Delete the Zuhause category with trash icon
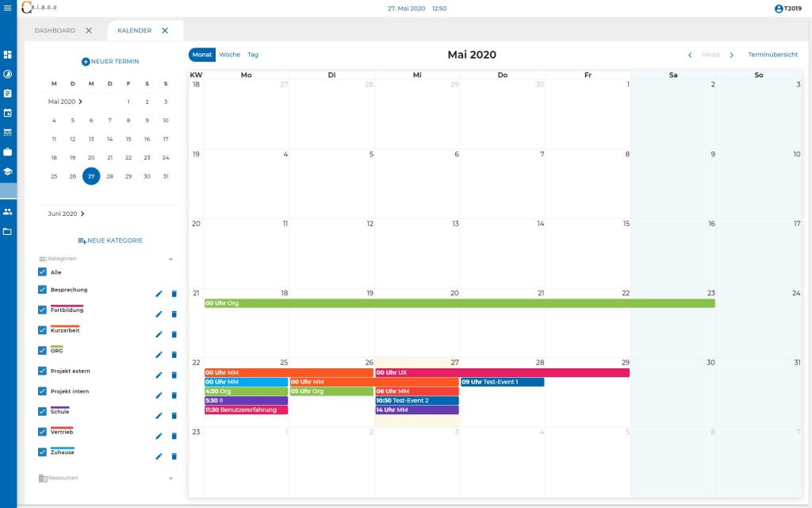This screenshot has width=812, height=508. 174,456
